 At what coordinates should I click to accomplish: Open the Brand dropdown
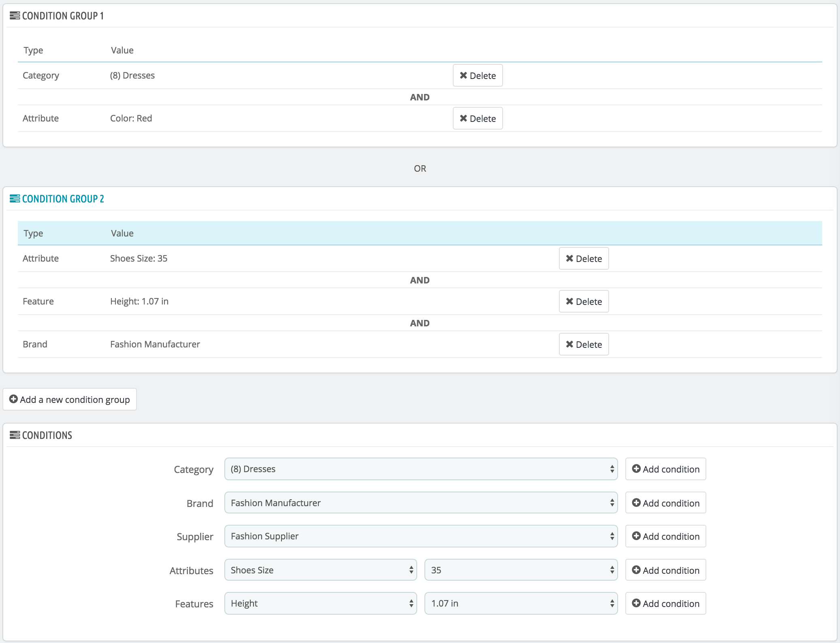(421, 503)
